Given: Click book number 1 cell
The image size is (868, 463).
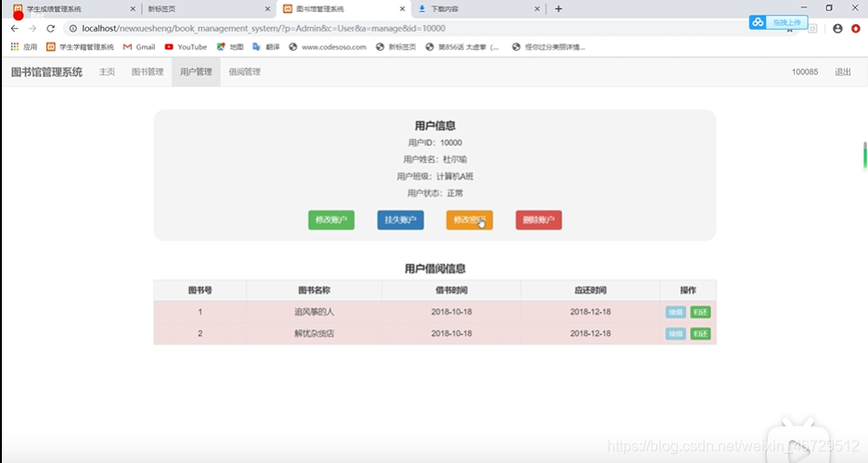Looking at the screenshot, I should click(200, 312).
